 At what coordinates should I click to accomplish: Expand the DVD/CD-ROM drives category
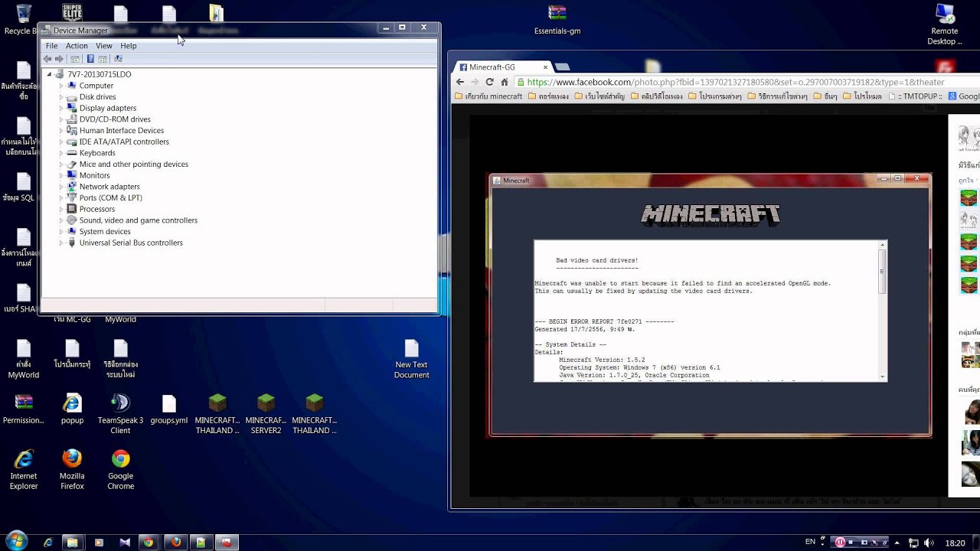tap(61, 119)
